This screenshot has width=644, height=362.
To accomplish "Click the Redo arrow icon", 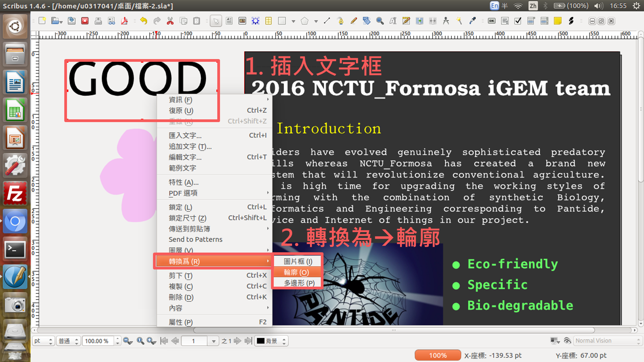I will point(157,21).
